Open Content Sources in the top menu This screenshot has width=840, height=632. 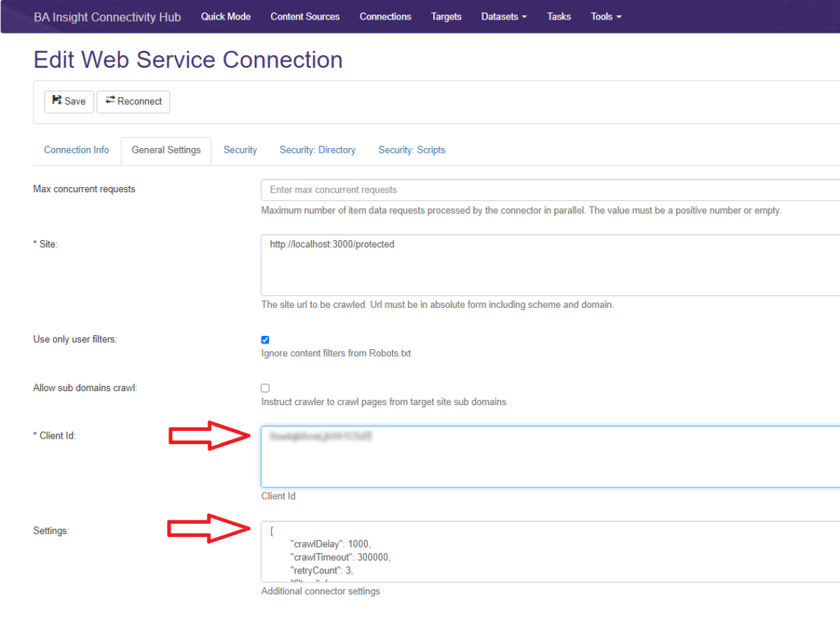click(305, 17)
